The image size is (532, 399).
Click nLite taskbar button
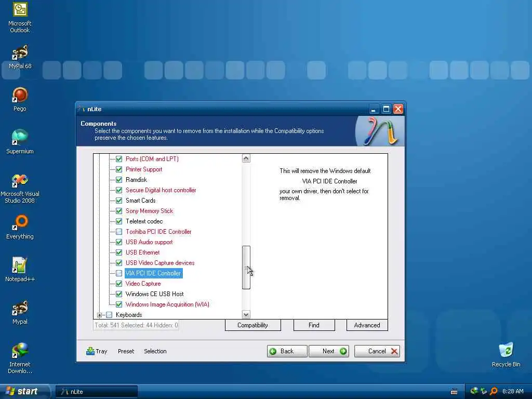[x=96, y=392]
